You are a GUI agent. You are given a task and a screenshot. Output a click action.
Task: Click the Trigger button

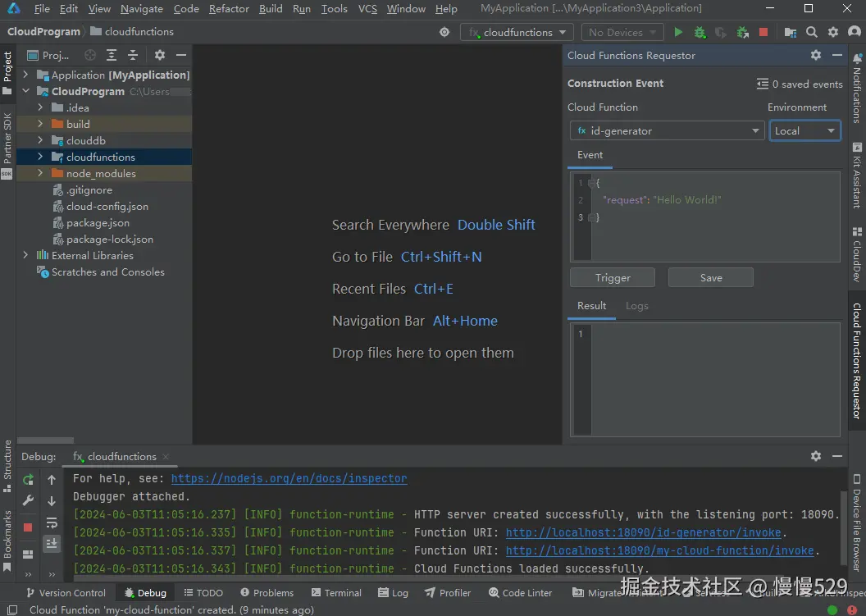pyautogui.click(x=613, y=277)
